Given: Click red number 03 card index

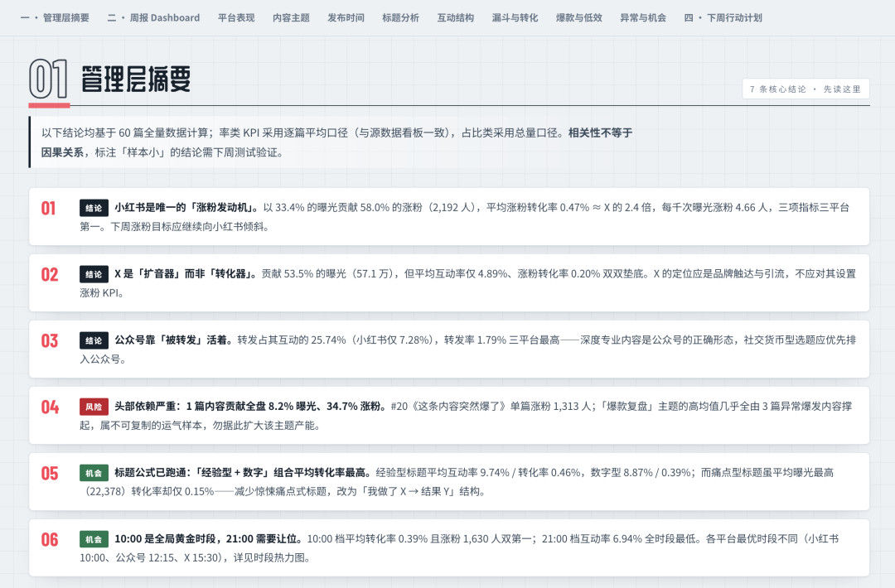Looking at the screenshot, I should click(50, 340).
